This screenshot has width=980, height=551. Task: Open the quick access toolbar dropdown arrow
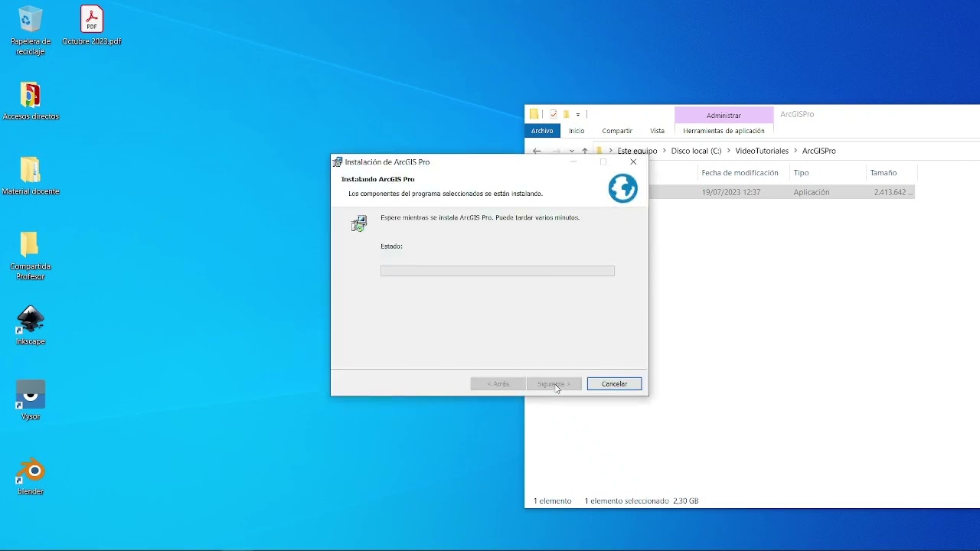click(578, 115)
